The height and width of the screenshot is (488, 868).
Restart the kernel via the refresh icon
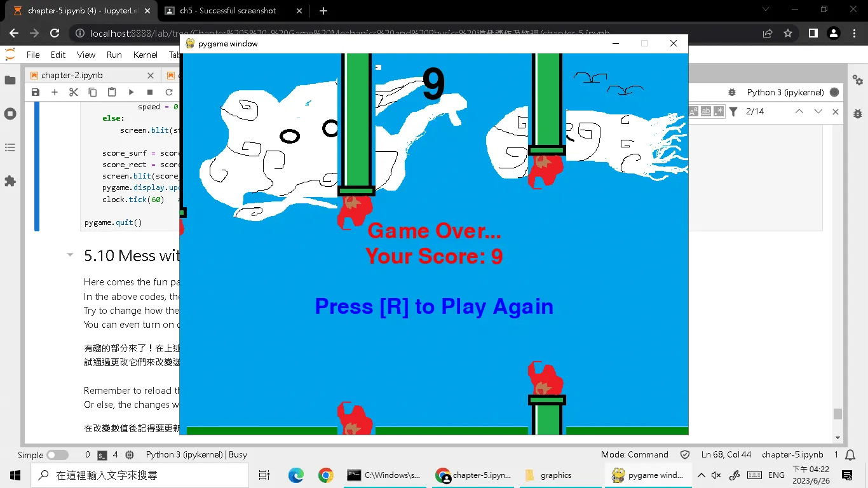169,92
